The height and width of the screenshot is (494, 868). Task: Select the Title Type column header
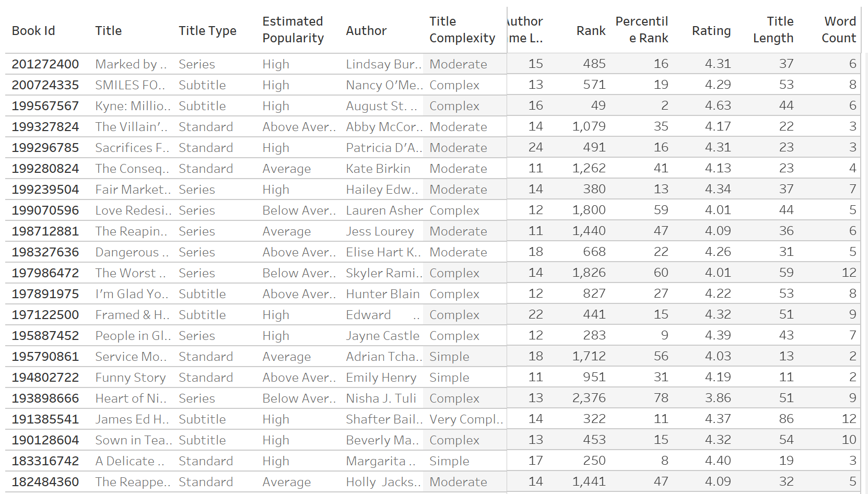[x=207, y=31]
